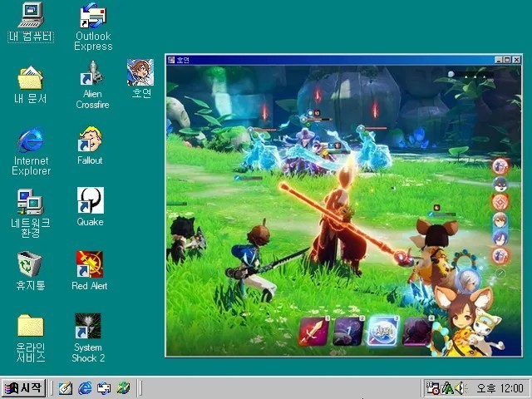
Task: Use the glowing blue skill in the hotbar
Action: pos(382,331)
